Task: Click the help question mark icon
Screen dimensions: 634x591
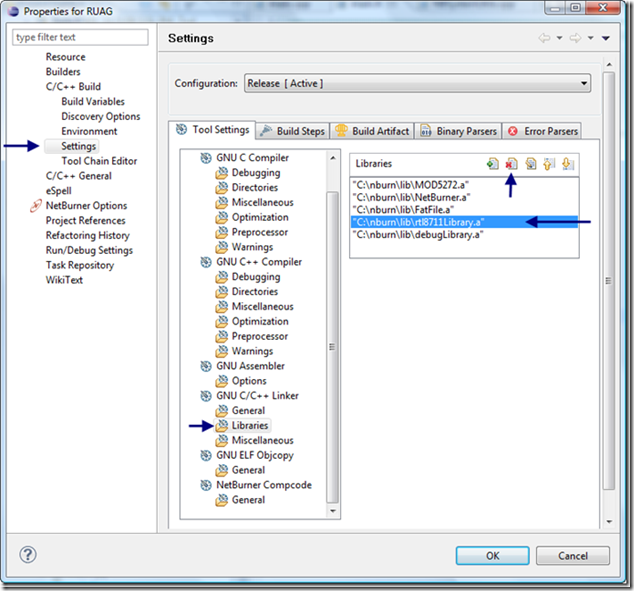Action: (x=28, y=555)
